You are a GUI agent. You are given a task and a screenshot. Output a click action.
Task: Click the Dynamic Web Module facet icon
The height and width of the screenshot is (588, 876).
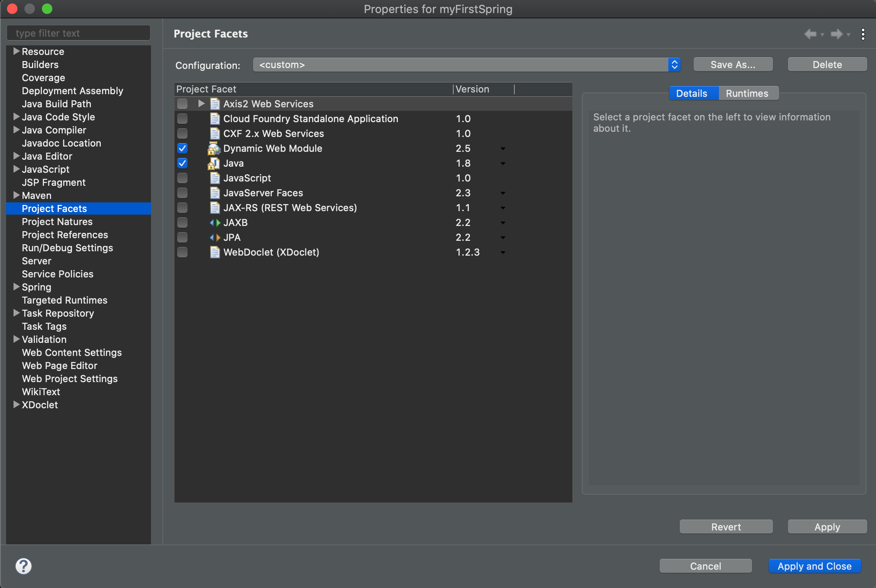click(x=214, y=149)
